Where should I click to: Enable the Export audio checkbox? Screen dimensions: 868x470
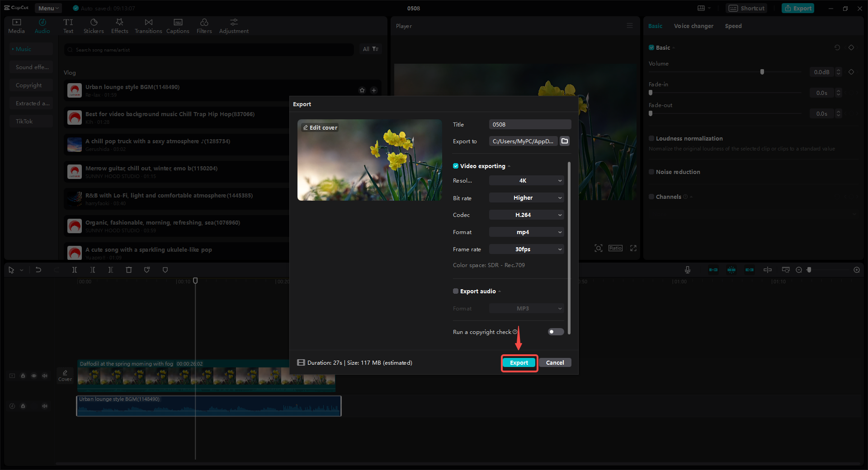(x=456, y=291)
